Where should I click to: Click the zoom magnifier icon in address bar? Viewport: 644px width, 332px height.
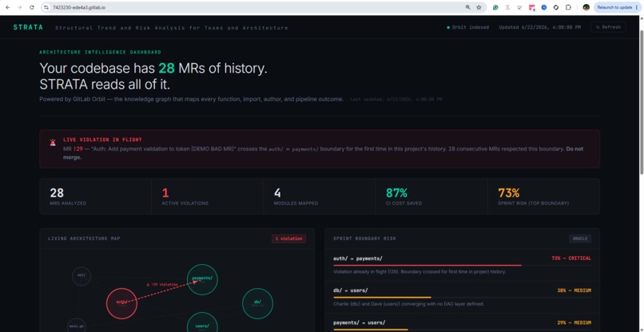[467, 7]
